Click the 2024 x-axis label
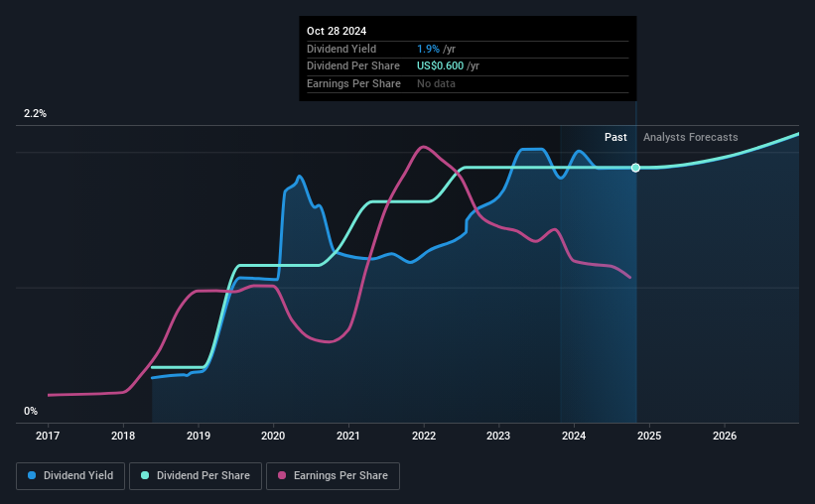Image resolution: width=815 pixels, height=504 pixels. (574, 436)
